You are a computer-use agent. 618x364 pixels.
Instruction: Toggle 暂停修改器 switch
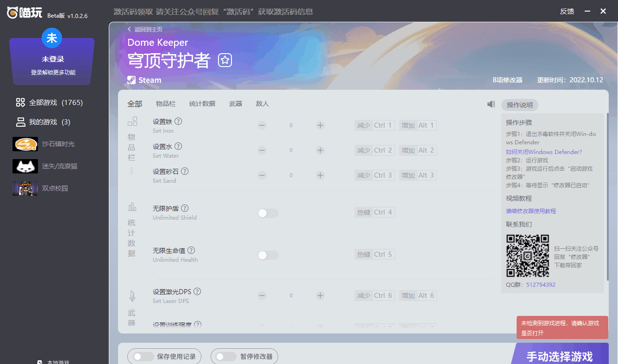tap(226, 357)
